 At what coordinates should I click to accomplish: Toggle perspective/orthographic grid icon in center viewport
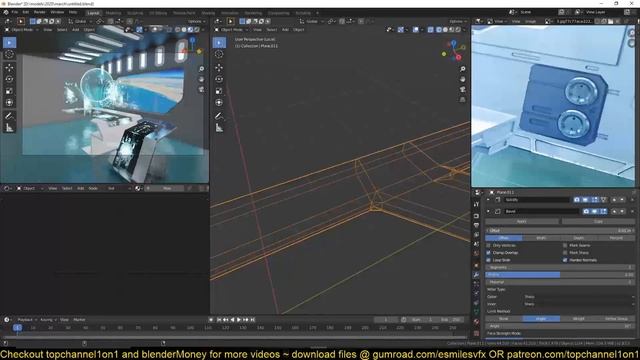(462, 100)
